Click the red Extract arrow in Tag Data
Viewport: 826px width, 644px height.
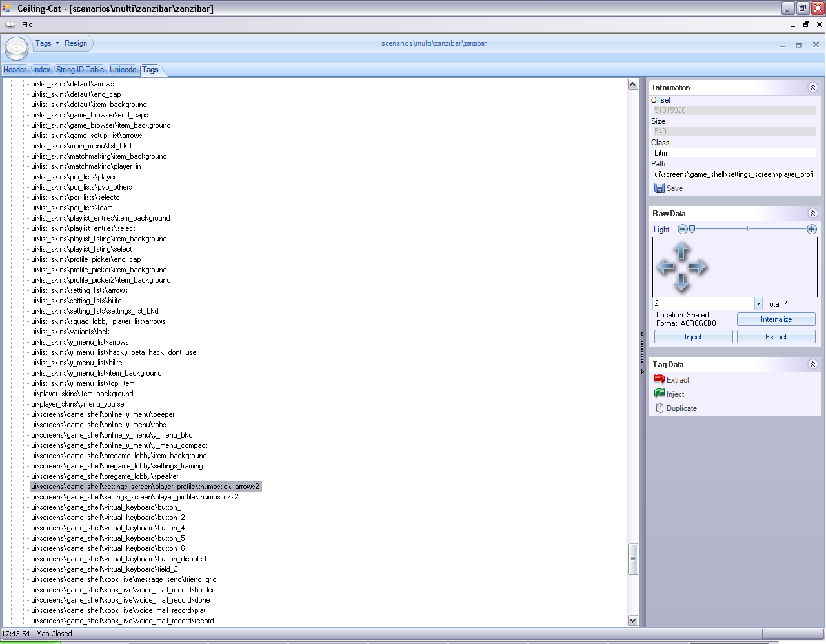[x=659, y=379]
